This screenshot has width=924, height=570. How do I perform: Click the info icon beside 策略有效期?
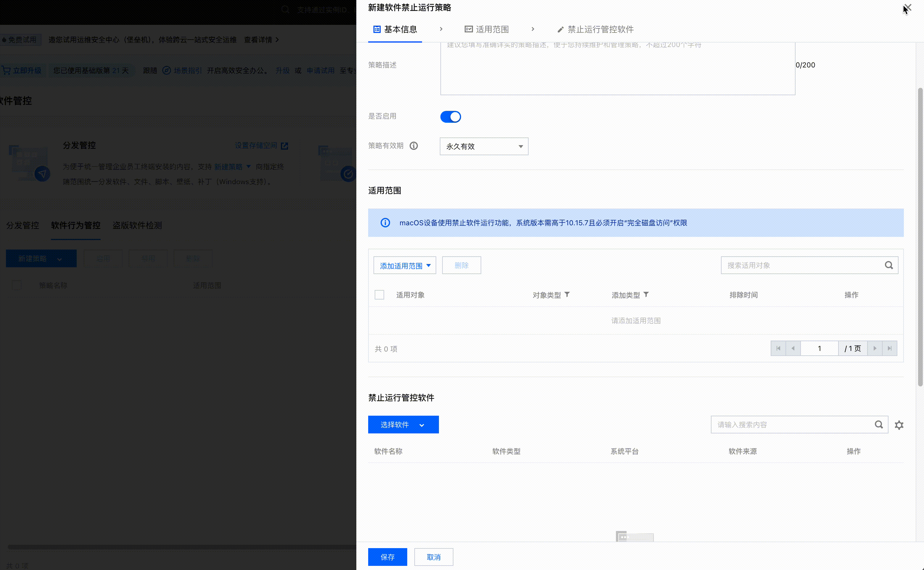[413, 146]
